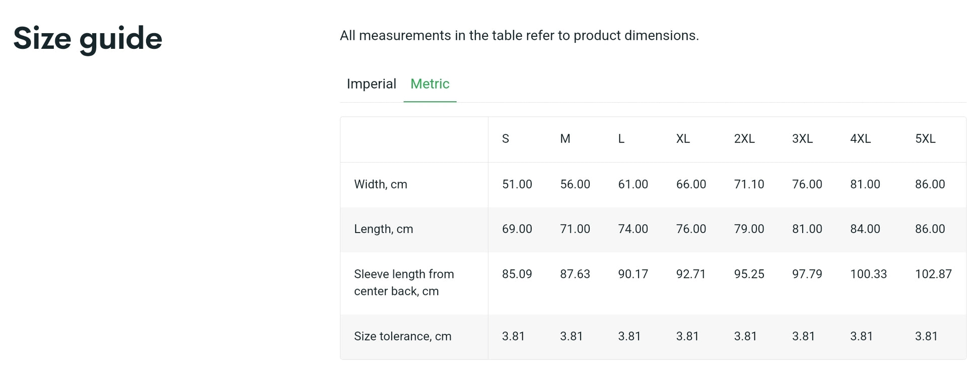Click length value 69.00
980x385 pixels.
[x=517, y=229]
